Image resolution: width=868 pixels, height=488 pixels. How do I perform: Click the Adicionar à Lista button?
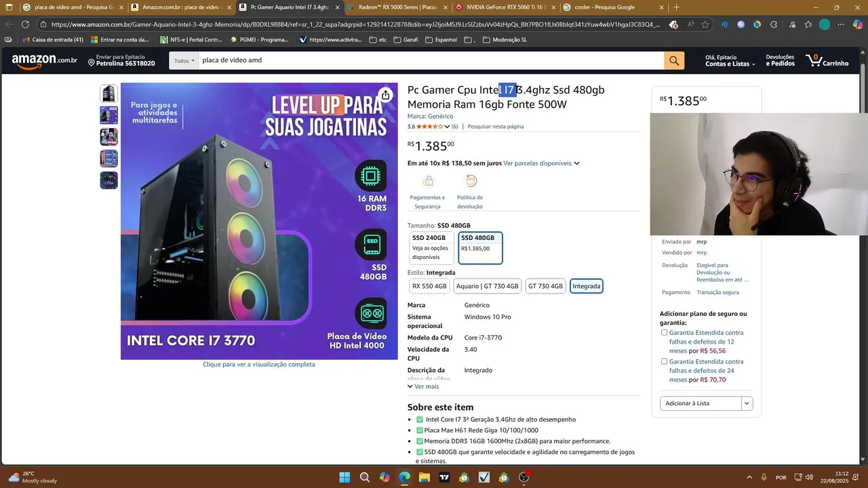coord(701,403)
